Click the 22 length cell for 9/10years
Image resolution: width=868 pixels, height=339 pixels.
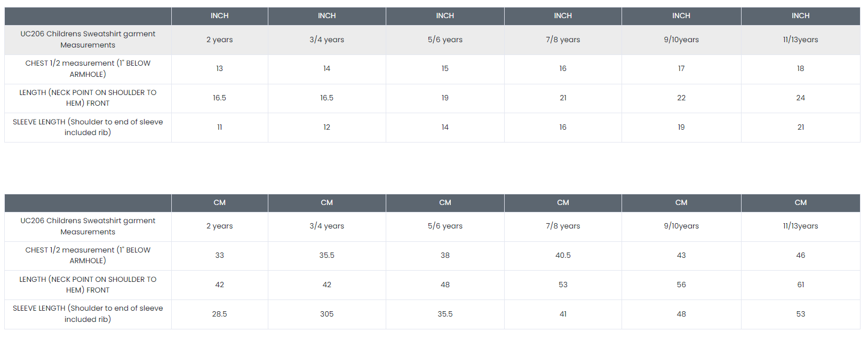pyautogui.click(x=681, y=98)
